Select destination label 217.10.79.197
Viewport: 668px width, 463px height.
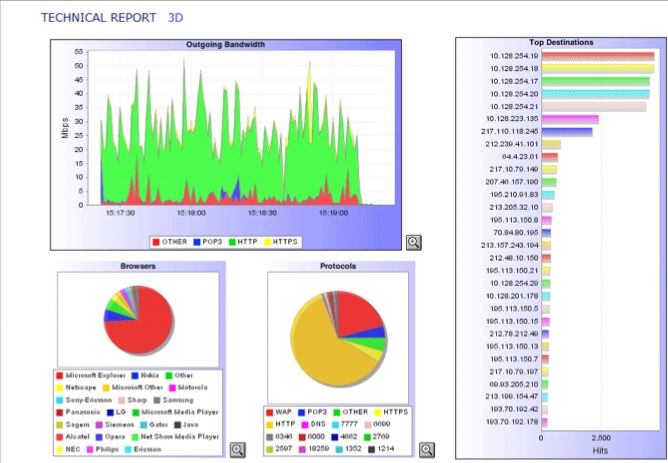[x=514, y=372]
